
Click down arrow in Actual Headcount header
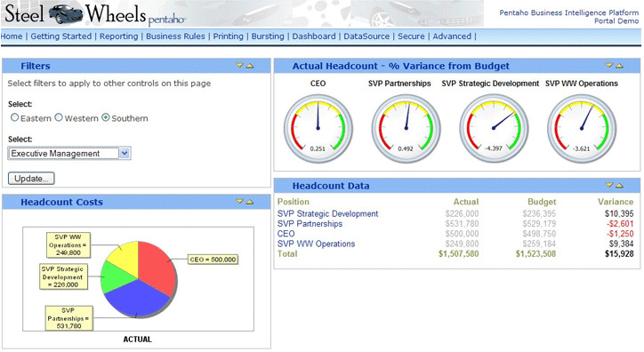click(609, 66)
